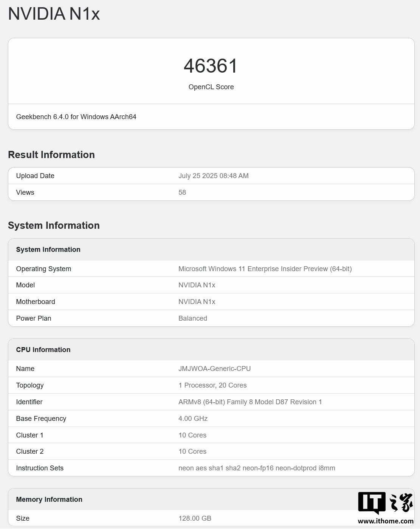Select the 128.00 GB memory size value
The image size is (420, 529).
(x=195, y=518)
